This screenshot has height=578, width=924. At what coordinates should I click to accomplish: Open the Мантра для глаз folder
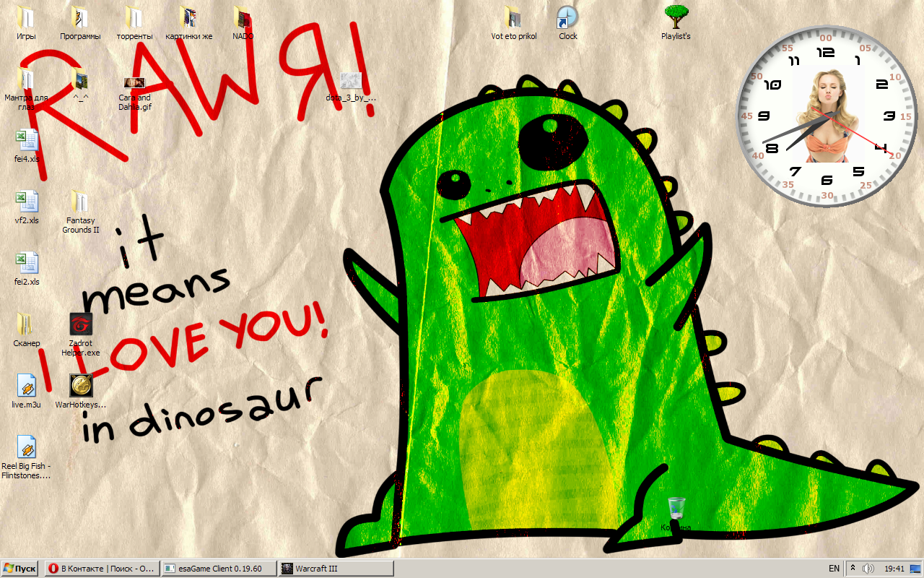coord(26,78)
